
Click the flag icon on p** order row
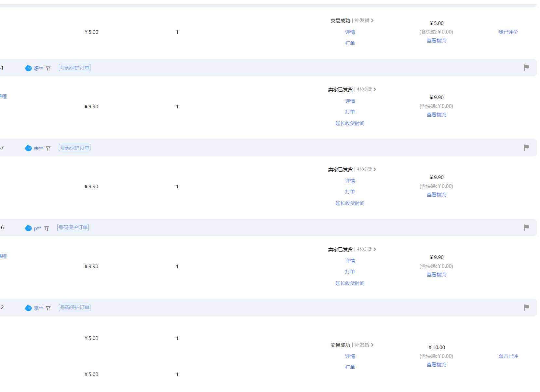[x=526, y=228]
